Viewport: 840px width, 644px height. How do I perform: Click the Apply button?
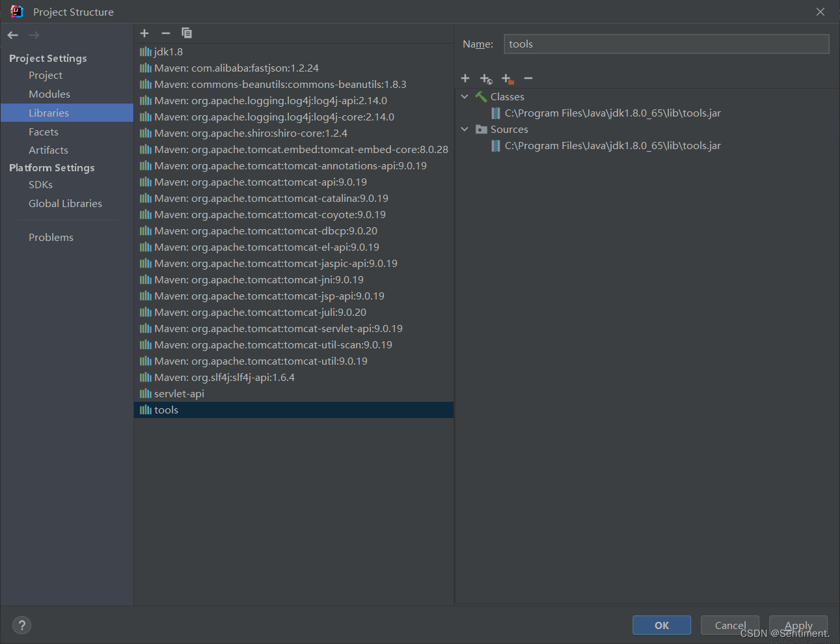(798, 625)
